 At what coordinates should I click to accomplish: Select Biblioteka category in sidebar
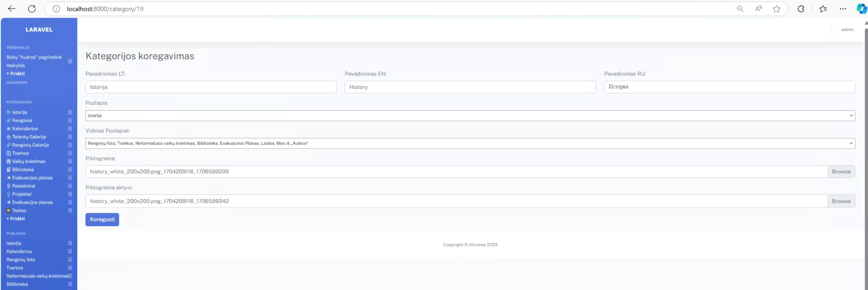point(23,170)
